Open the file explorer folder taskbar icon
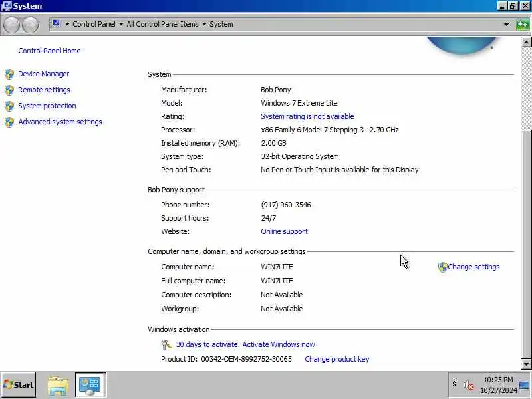This screenshot has width=532, height=399. pyautogui.click(x=58, y=386)
